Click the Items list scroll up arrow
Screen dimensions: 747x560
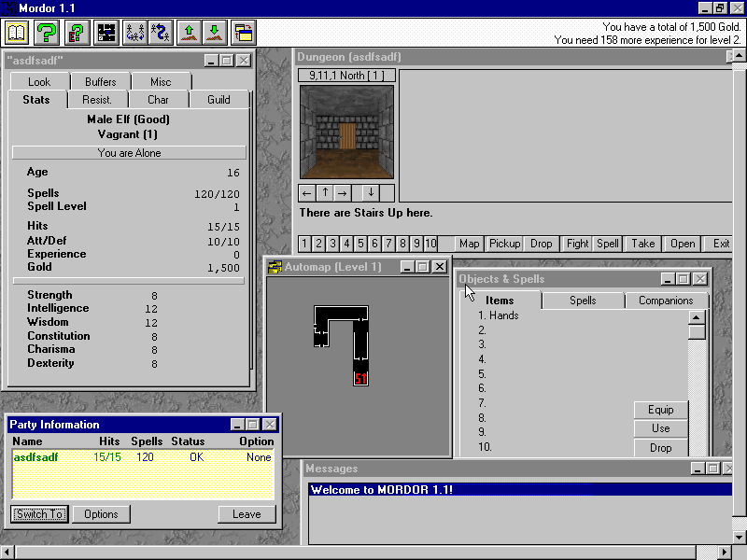tap(696, 317)
